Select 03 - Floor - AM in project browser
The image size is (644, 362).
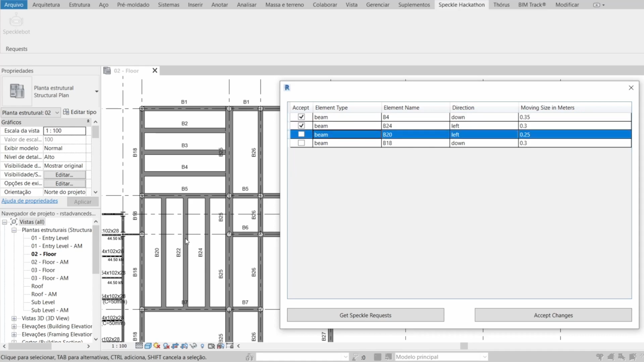point(50,278)
